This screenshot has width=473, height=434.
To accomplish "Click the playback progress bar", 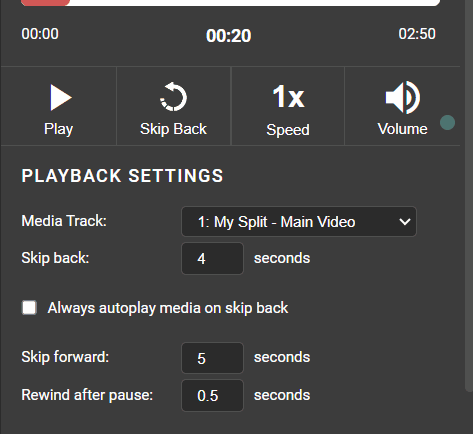I will click(231, 3).
